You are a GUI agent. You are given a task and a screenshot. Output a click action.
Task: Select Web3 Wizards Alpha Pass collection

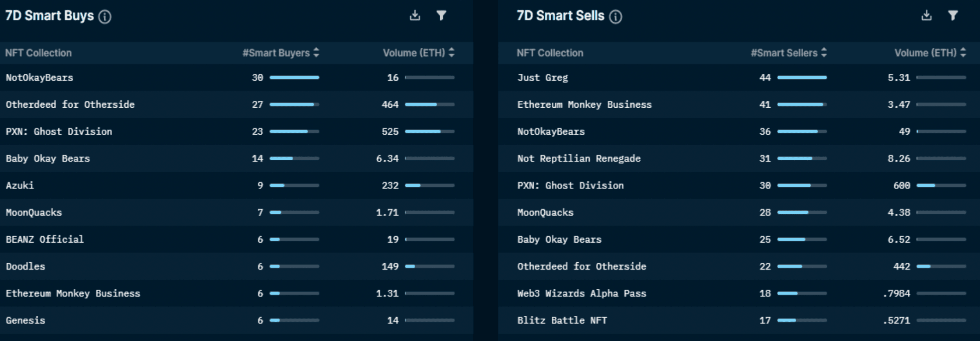(581, 293)
